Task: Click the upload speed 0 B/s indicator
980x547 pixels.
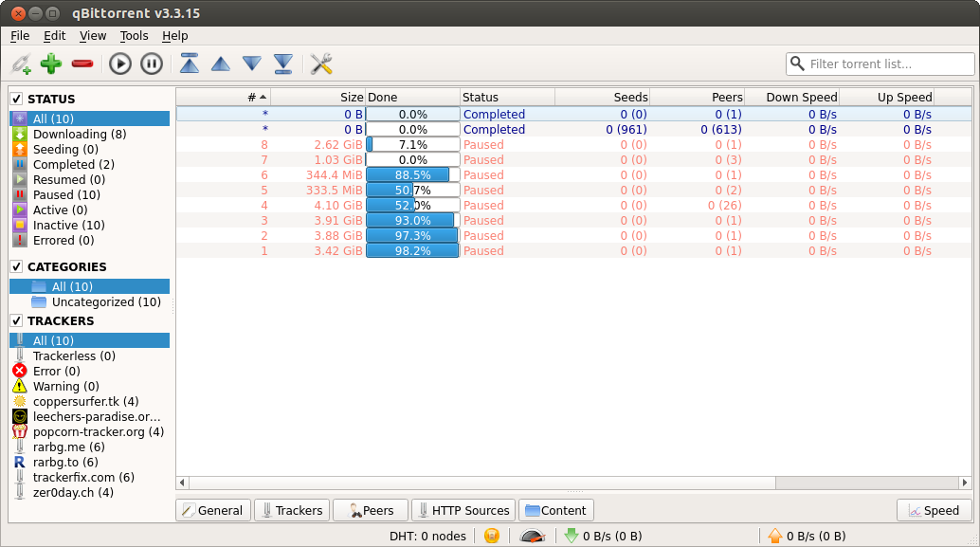Action: click(807, 536)
